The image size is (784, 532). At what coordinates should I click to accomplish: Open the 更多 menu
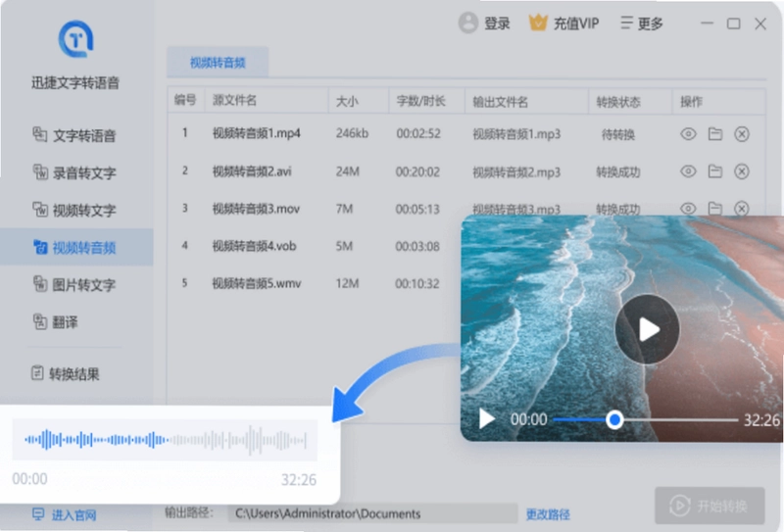pyautogui.click(x=642, y=24)
